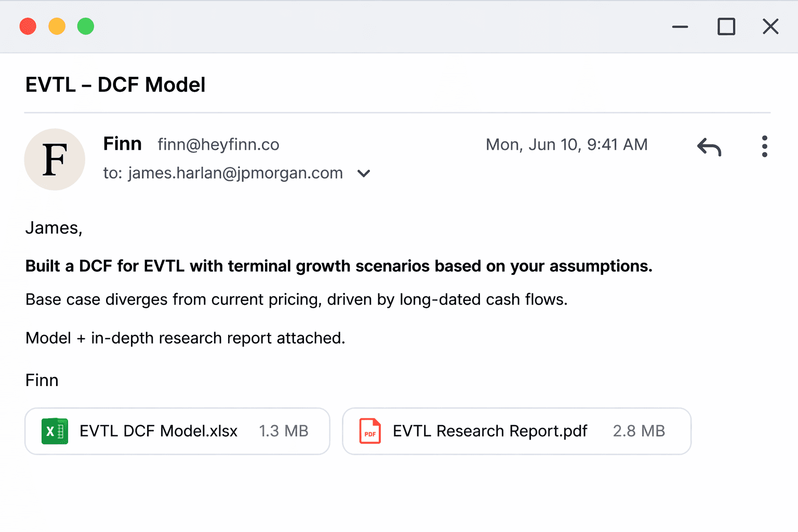Viewport: 798px width, 532px height.
Task: Click the Excel spreadsheet icon on the attachment
Action: [x=55, y=431]
